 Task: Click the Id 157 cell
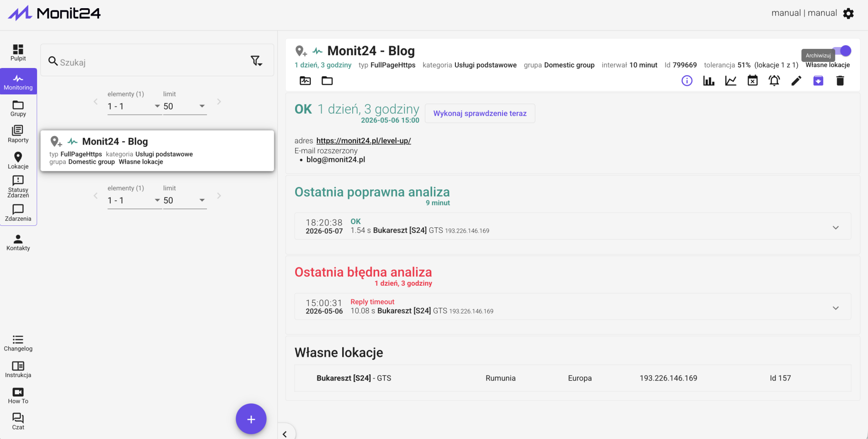(780, 378)
